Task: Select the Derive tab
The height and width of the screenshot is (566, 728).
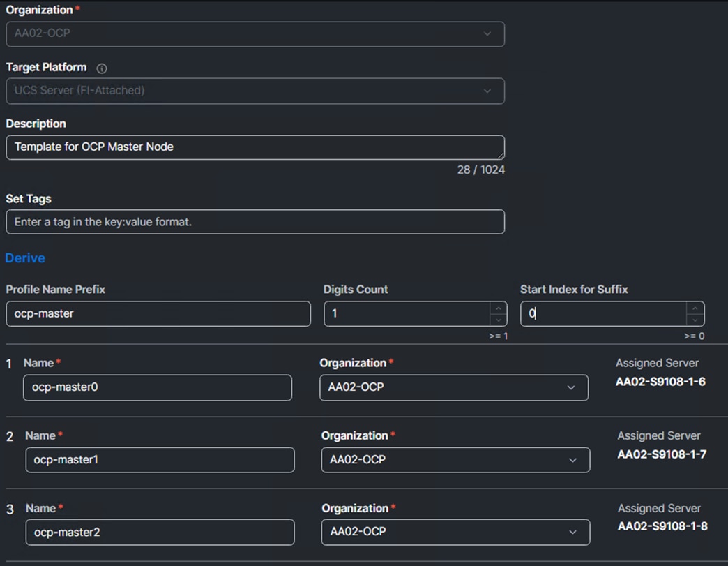Action: click(x=24, y=258)
